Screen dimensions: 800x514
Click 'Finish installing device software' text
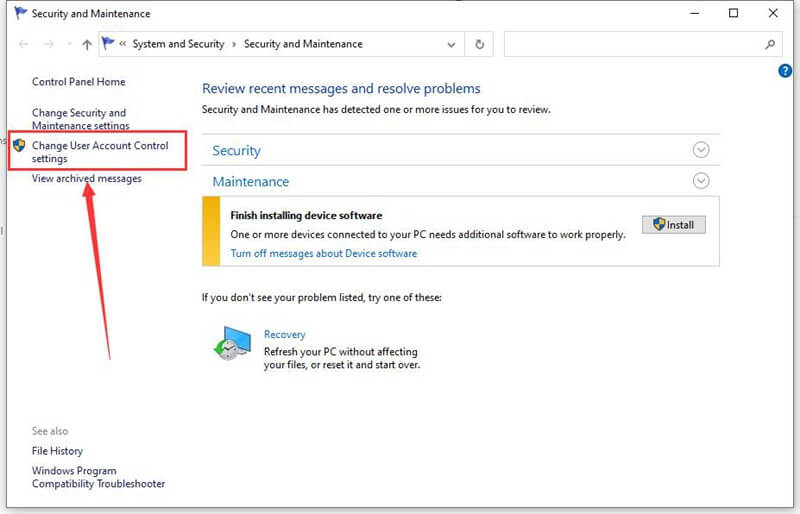[x=306, y=215]
